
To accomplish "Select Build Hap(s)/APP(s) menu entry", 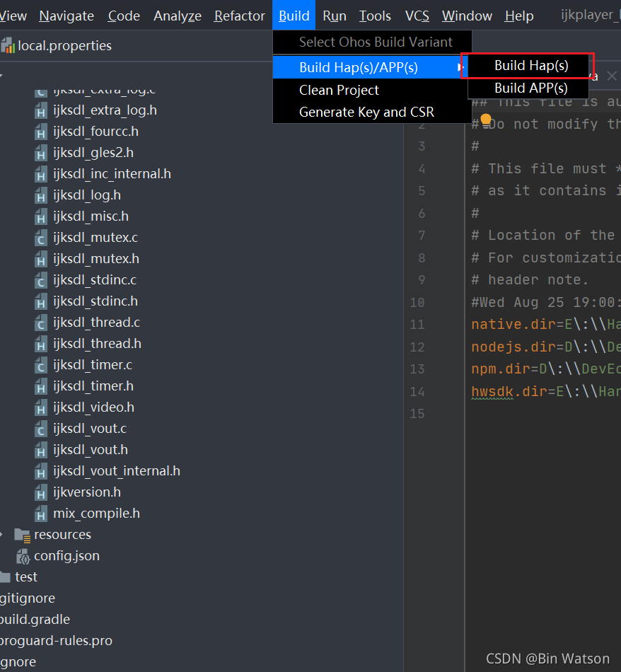I will [372, 67].
